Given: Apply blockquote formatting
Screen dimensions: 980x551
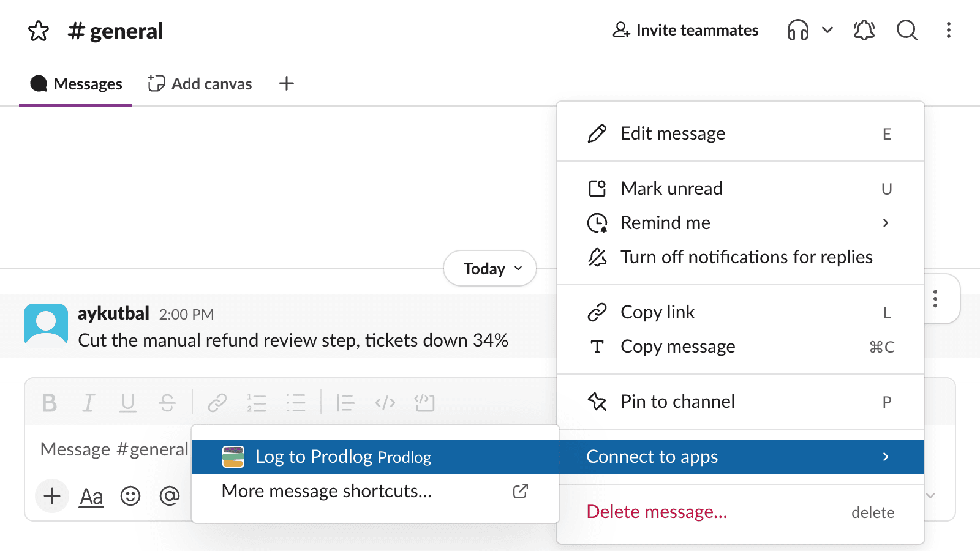Looking at the screenshot, I should 345,403.
